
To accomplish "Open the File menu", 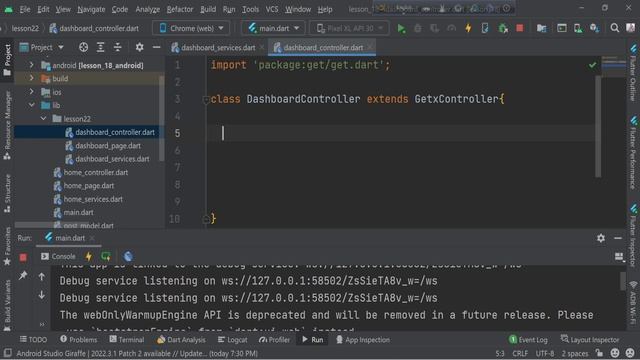I will pos(24,9).
